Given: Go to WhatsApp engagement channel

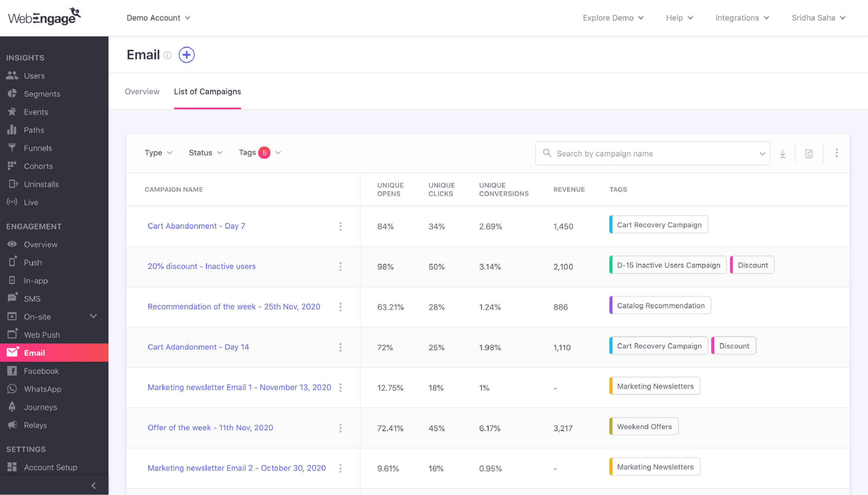Looking at the screenshot, I should 42,389.
